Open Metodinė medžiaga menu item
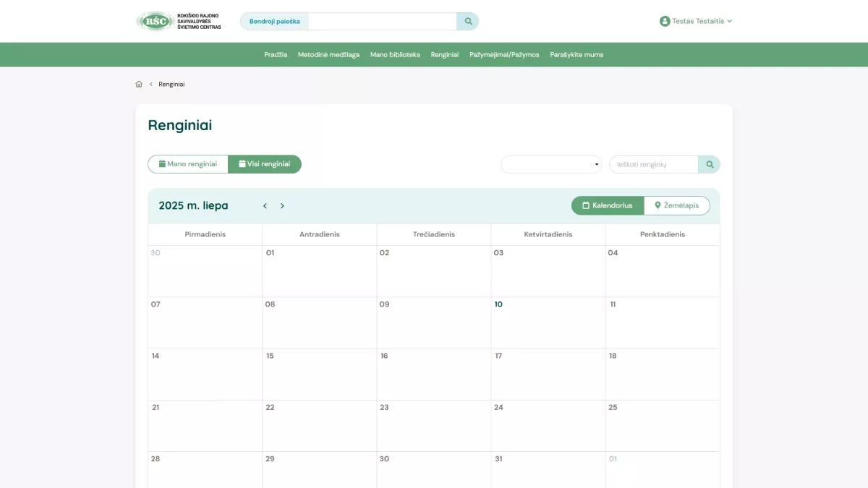This screenshot has height=488, width=868. click(x=328, y=55)
